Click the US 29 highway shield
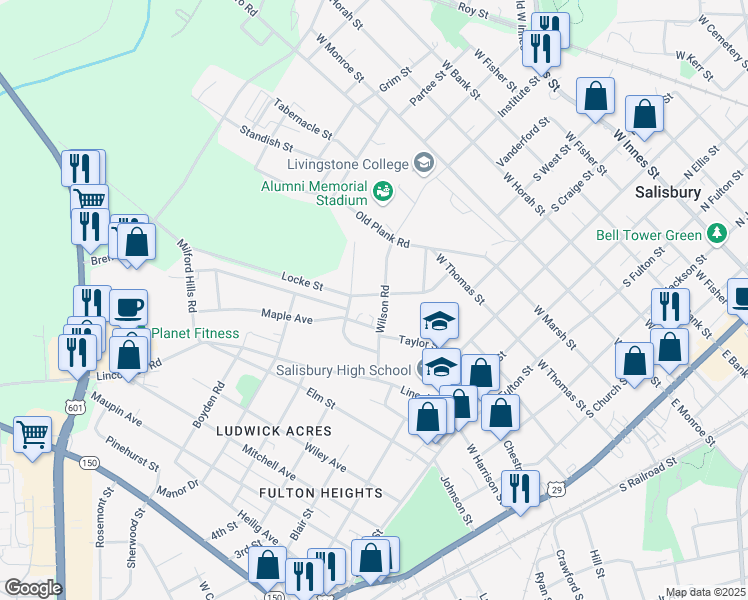Screen dimensions: 748x600 556,490
